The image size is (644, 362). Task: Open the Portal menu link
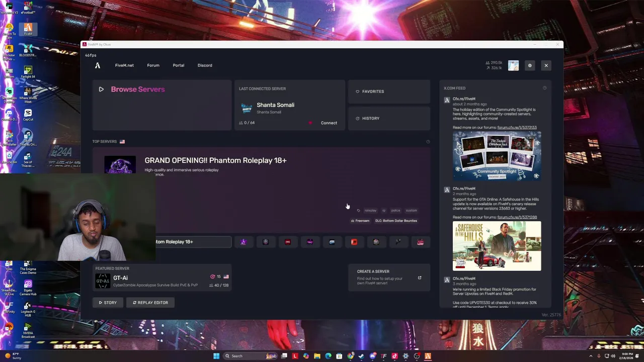[x=179, y=65]
